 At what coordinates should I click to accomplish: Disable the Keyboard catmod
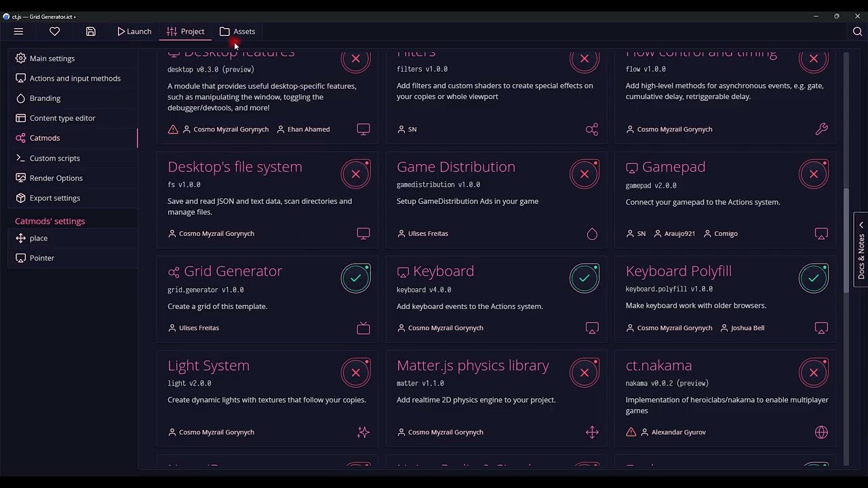click(585, 278)
